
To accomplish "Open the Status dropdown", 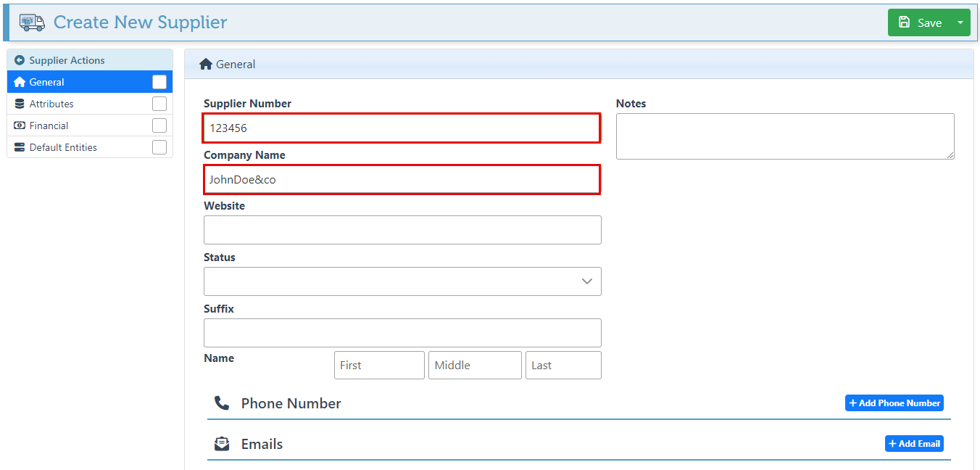I will pos(402,281).
